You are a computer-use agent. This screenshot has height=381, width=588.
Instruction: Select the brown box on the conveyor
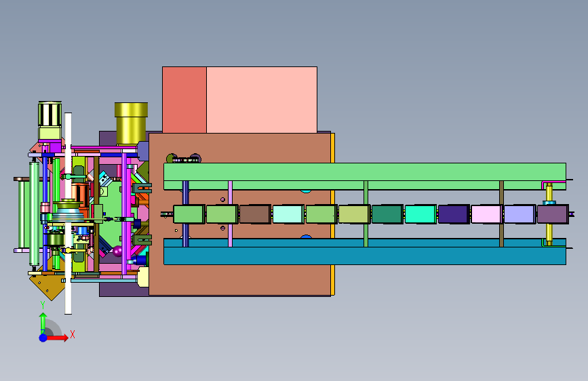pos(255,214)
